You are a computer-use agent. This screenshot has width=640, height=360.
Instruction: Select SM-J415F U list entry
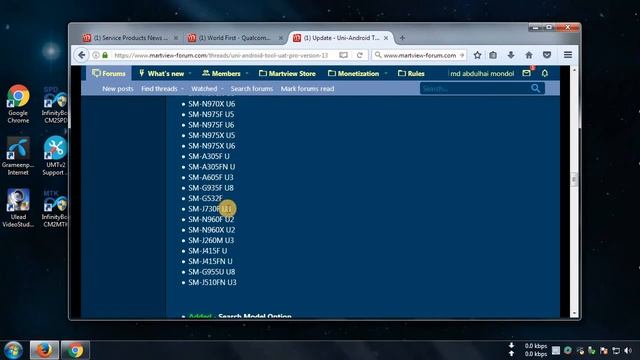coord(207,251)
